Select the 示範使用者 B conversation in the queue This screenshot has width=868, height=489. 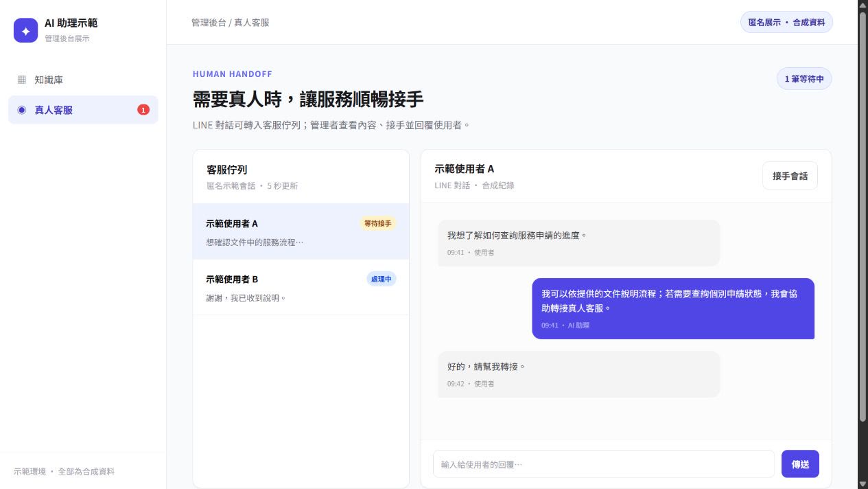pyautogui.click(x=301, y=288)
